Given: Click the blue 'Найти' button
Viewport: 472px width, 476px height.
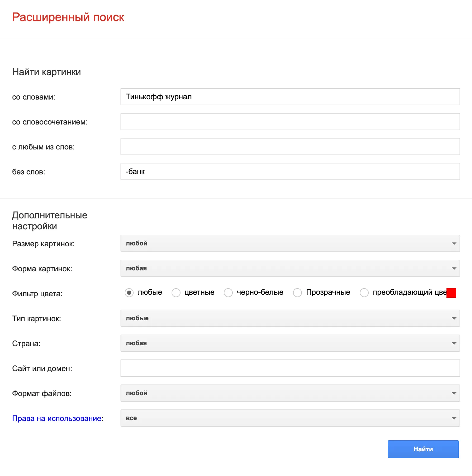Looking at the screenshot, I should [x=423, y=449].
